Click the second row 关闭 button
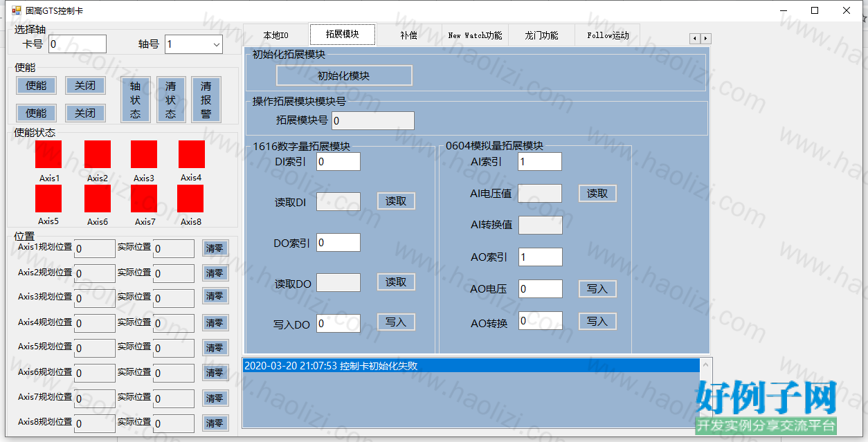Viewport: 868px width, 442px height. 85,113
